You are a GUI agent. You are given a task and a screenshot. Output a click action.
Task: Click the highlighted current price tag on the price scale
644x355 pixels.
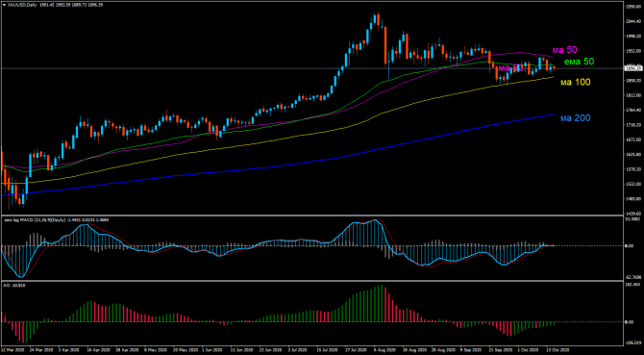(x=632, y=68)
